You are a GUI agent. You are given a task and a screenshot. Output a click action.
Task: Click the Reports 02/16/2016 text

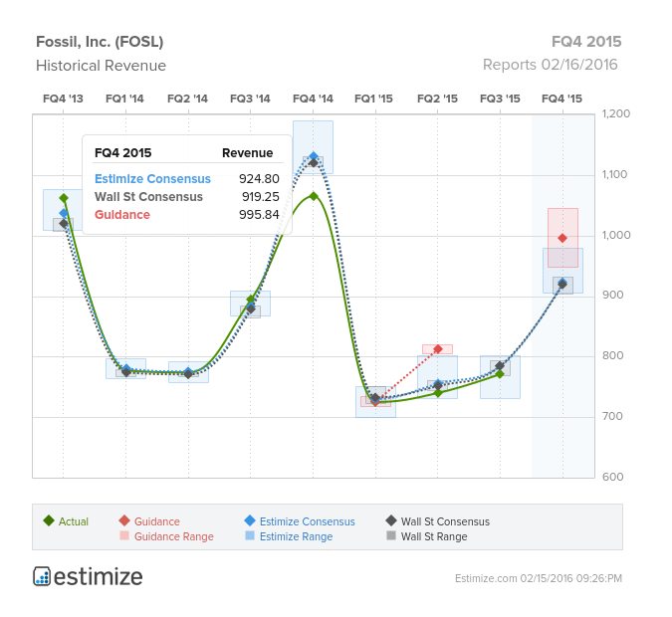point(551,65)
